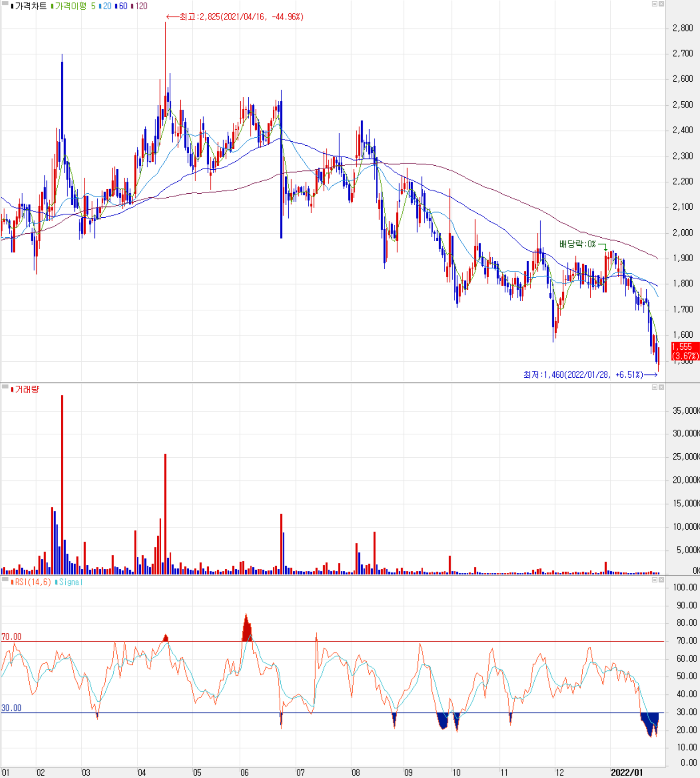Click the 35,000K volume axis label
Screen dimensions: 700x778
pyautogui.click(x=686, y=411)
